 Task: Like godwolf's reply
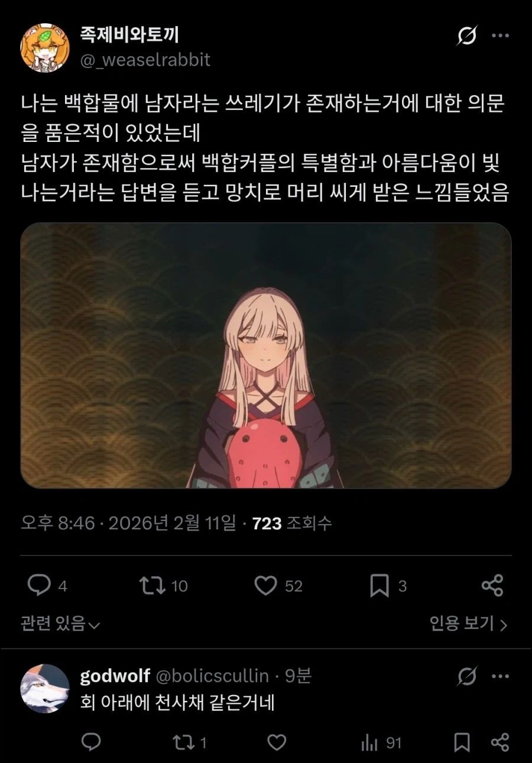(277, 742)
